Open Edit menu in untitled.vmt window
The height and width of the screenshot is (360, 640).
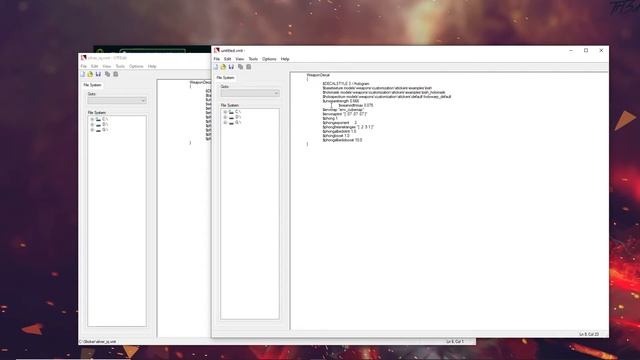(x=227, y=59)
